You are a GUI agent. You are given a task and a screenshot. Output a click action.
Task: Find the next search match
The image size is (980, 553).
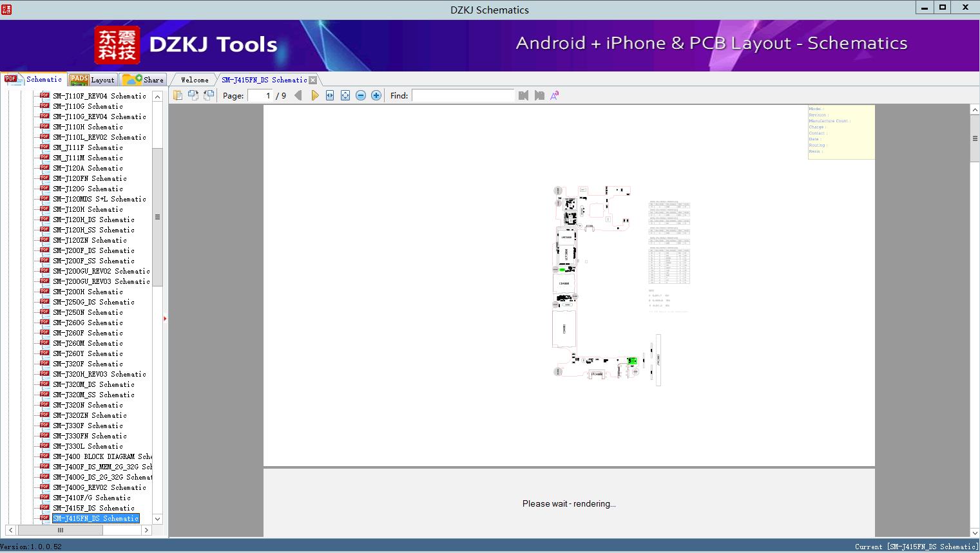coord(539,95)
